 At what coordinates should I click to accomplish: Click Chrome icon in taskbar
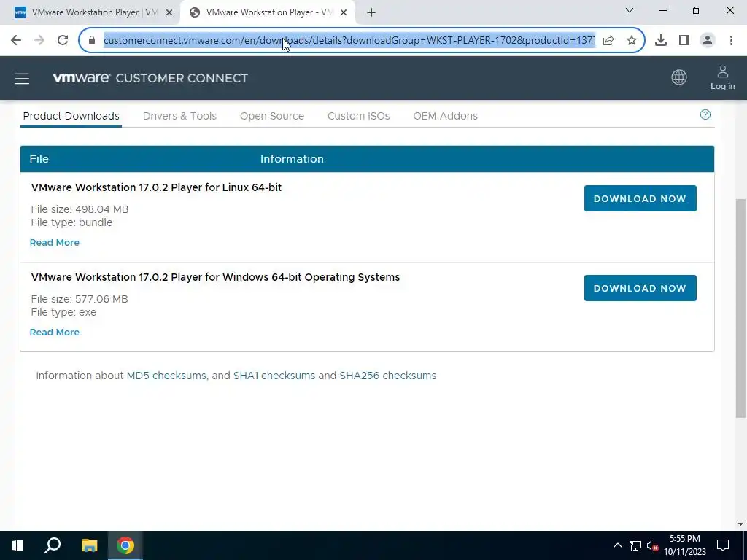pos(125,545)
